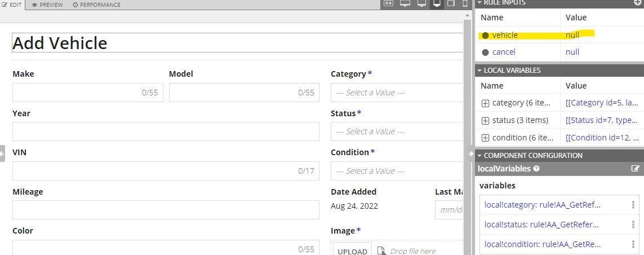The height and width of the screenshot is (255, 644).
Task: Open the Category dropdown
Action: tap(397, 93)
